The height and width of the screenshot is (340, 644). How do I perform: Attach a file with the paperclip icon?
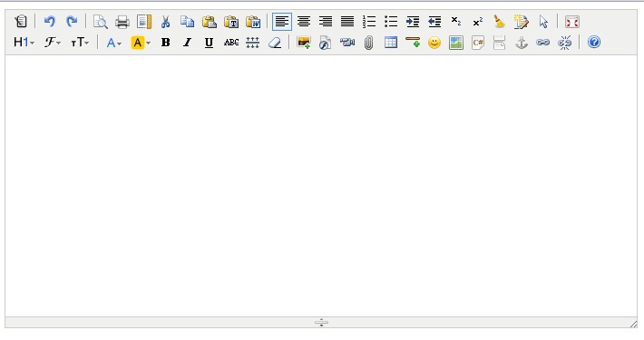(x=369, y=43)
